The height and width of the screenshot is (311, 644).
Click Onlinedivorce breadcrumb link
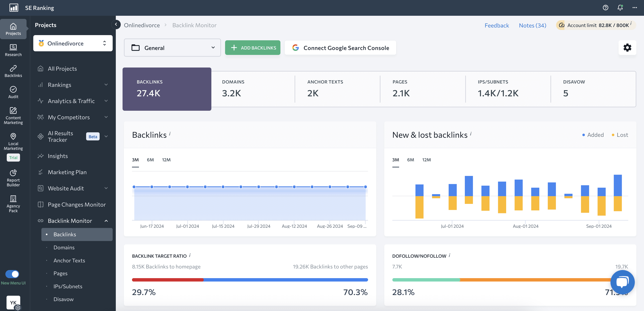click(142, 25)
